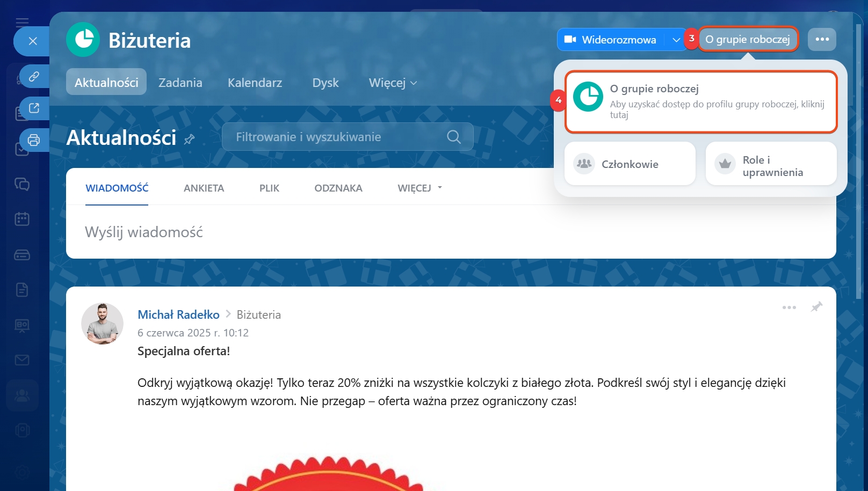Open post options three-dot menu
868x491 pixels.
coord(789,307)
